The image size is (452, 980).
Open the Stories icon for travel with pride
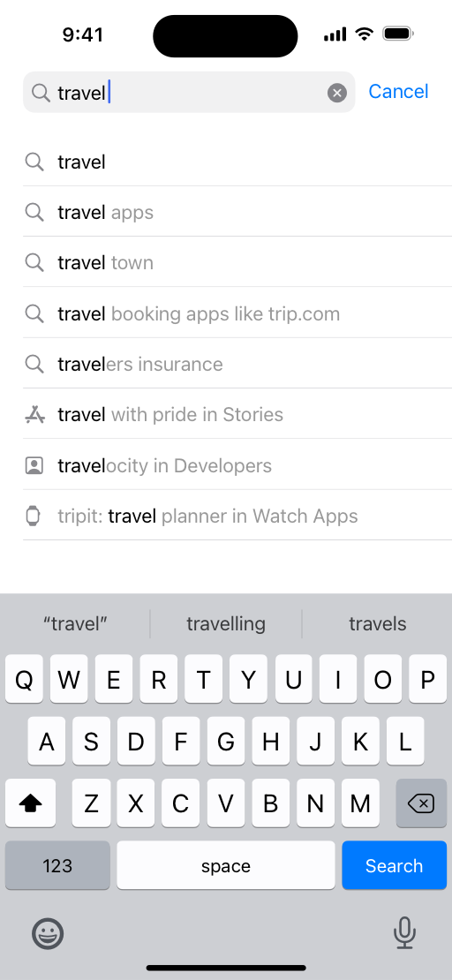pyautogui.click(x=34, y=414)
